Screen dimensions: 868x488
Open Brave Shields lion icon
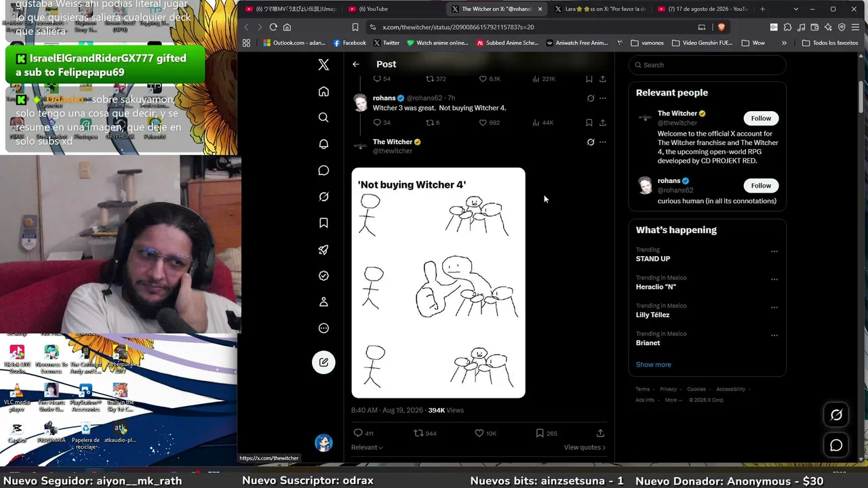(x=721, y=27)
